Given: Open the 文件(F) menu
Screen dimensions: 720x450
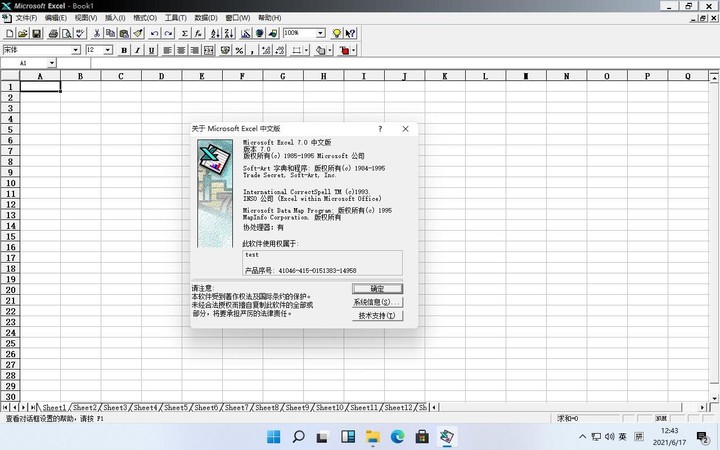Looking at the screenshot, I should 26,18.
